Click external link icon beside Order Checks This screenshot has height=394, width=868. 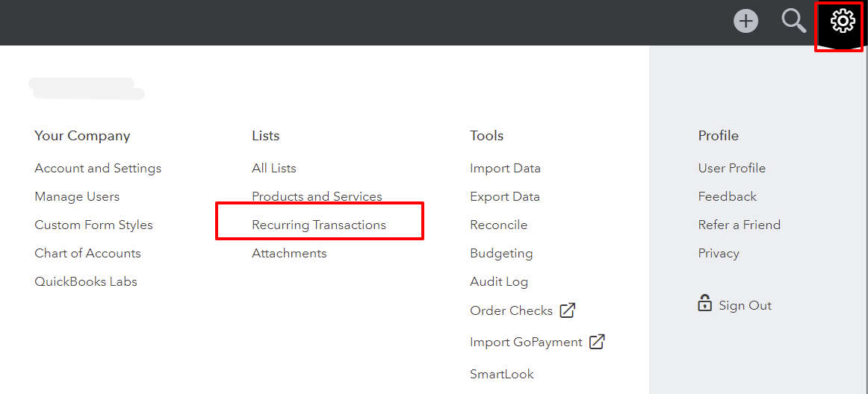(568, 310)
